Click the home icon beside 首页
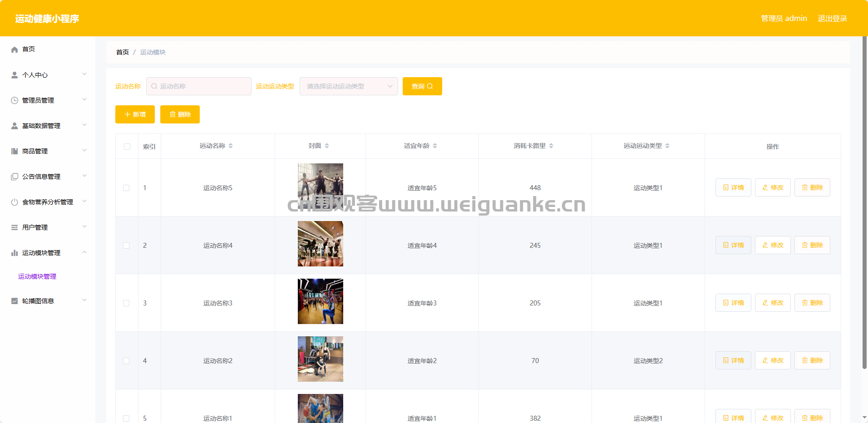This screenshot has height=423, width=868. (15, 49)
